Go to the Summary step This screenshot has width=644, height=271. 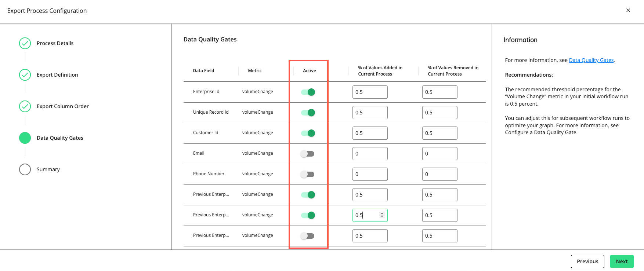[x=48, y=169]
